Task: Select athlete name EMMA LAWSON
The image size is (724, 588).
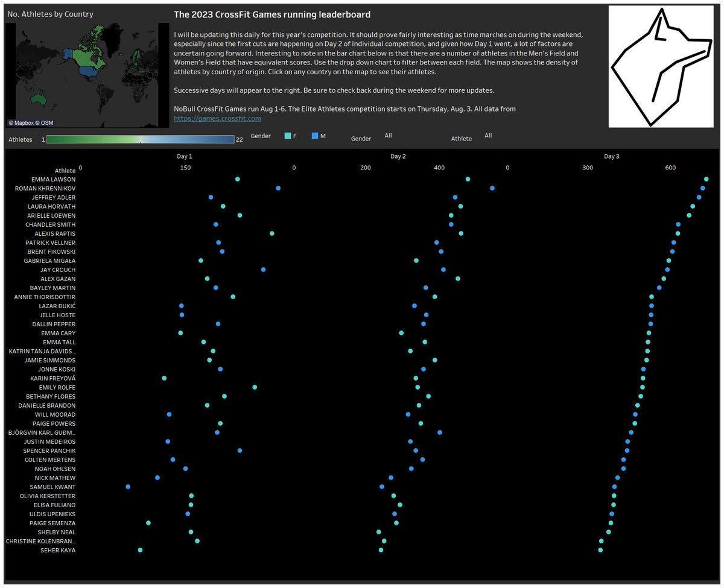Action: [54, 179]
